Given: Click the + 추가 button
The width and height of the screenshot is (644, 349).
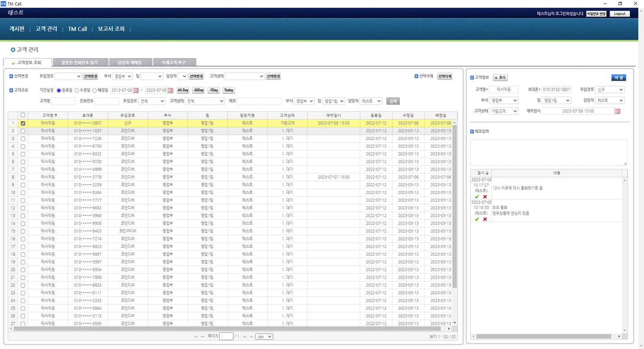Looking at the screenshot, I should pos(500,78).
